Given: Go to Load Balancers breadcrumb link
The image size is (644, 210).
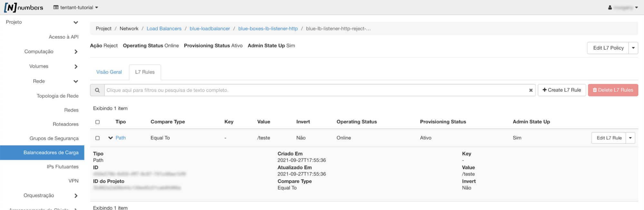Looking at the screenshot, I should 164,29.
